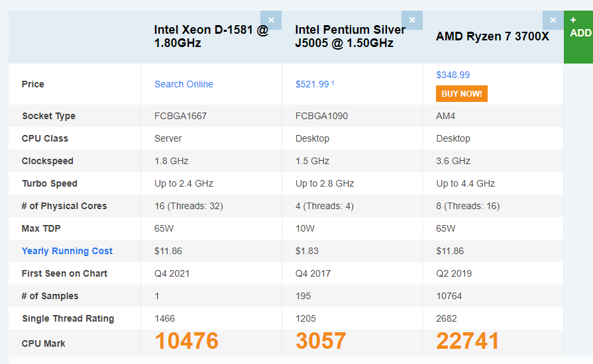Click the CPU Mark row label
The width and height of the screenshot is (593, 364).
[43, 343]
